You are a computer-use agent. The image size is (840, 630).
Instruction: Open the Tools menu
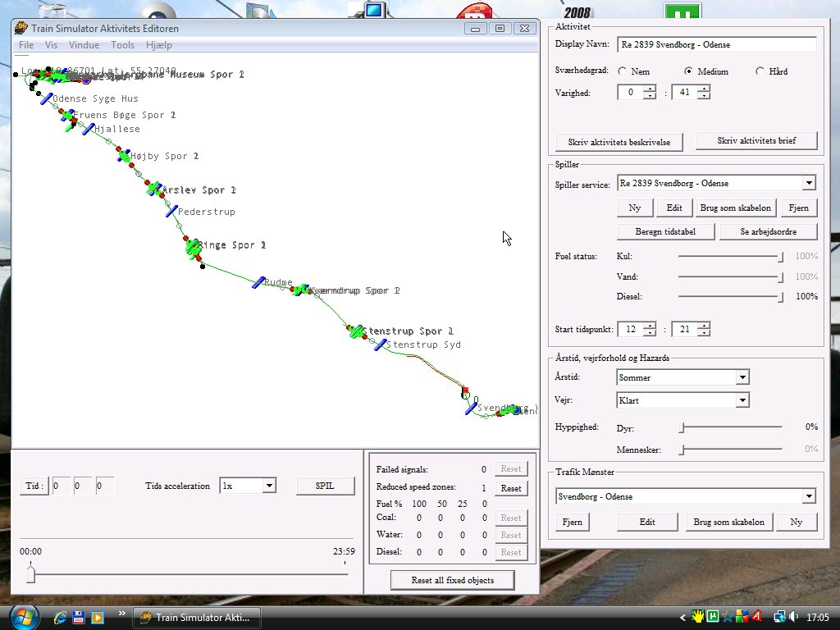click(122, 45)
